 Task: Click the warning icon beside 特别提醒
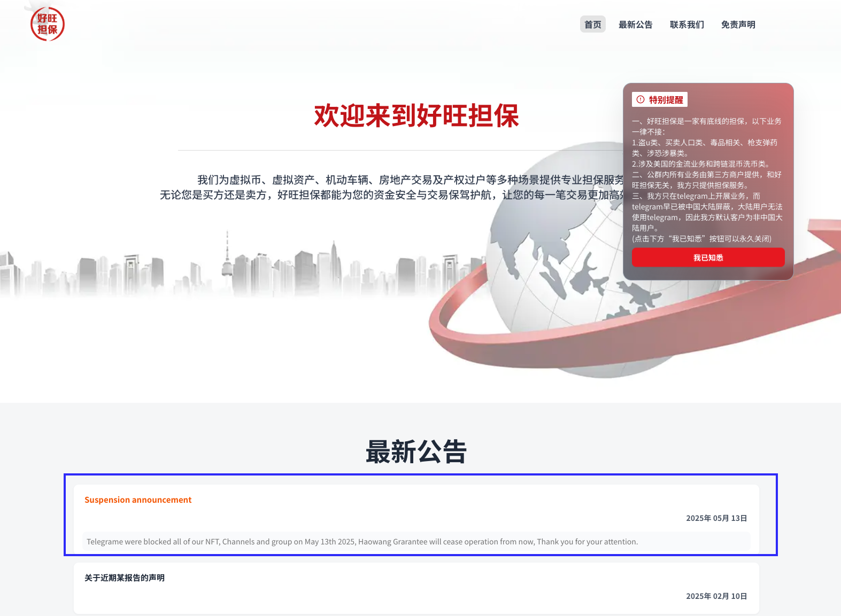(641, 99)
